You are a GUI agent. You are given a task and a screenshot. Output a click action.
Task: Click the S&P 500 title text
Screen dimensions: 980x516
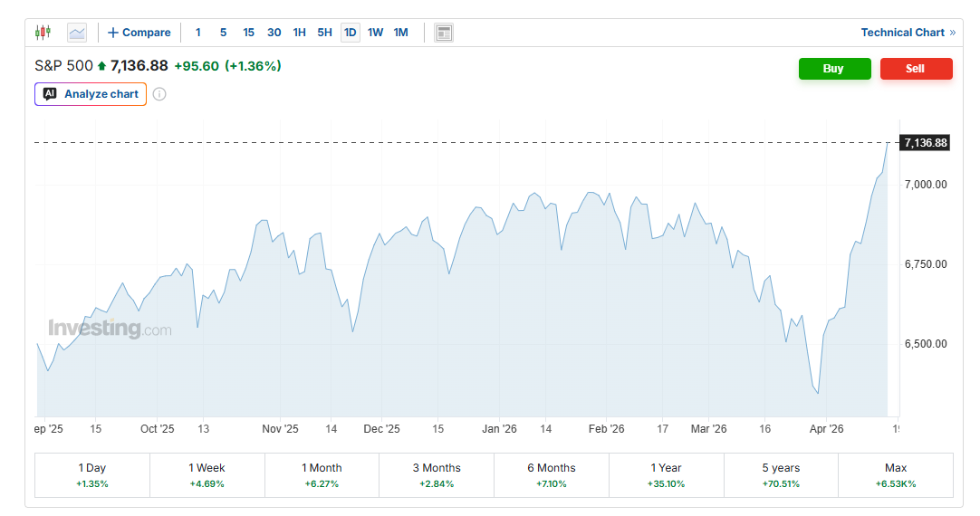tap(63, 65)
